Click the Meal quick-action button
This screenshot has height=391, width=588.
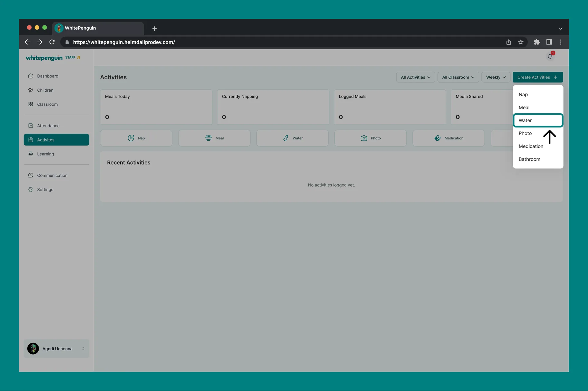(214, 138)
